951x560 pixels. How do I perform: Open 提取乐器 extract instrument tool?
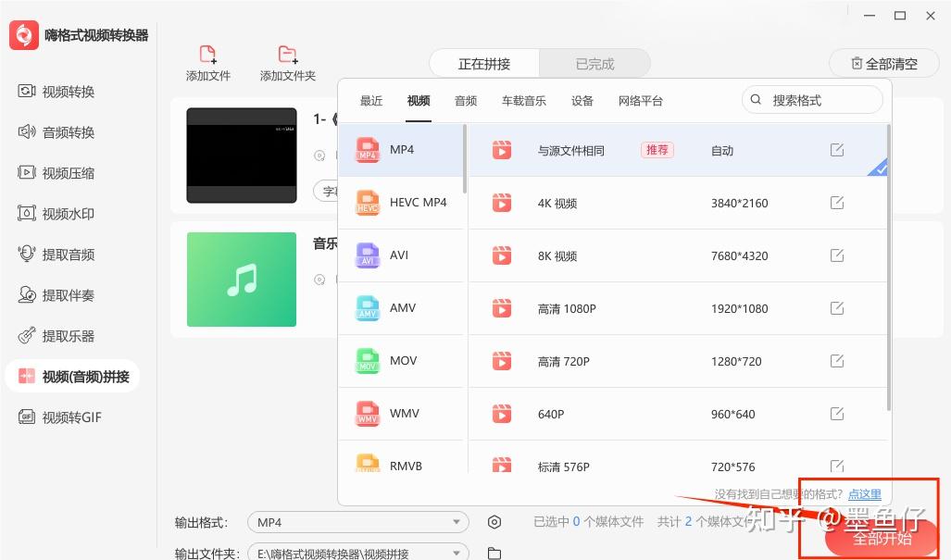[56, 336]
